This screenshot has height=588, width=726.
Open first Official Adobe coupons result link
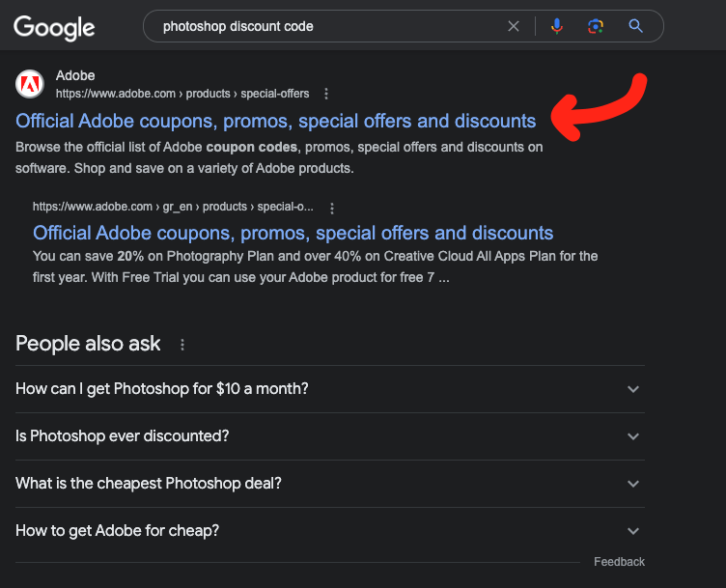(276, 121)
